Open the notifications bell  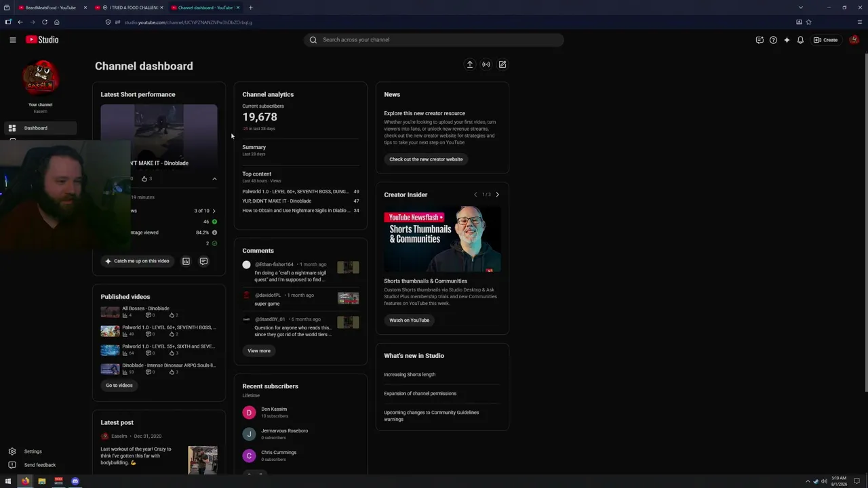pos(800,40)
